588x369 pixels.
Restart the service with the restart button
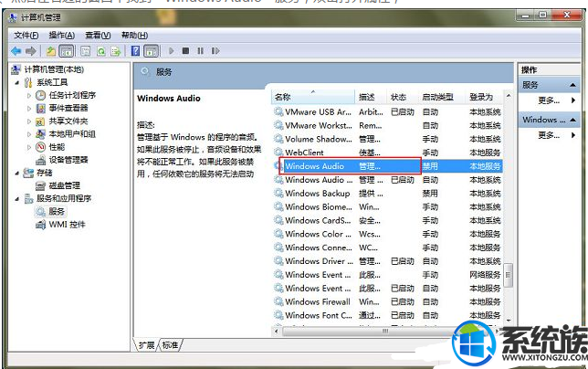(215, 50)
